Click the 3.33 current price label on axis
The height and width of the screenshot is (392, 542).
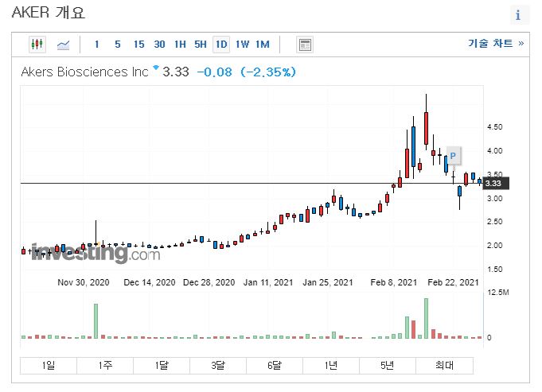(497, 184)
